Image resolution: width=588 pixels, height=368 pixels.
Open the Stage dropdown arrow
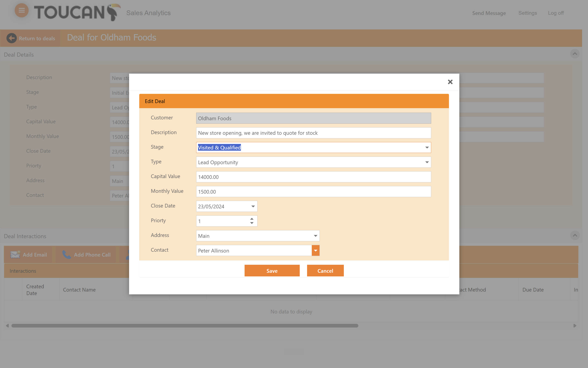point(427,147)
